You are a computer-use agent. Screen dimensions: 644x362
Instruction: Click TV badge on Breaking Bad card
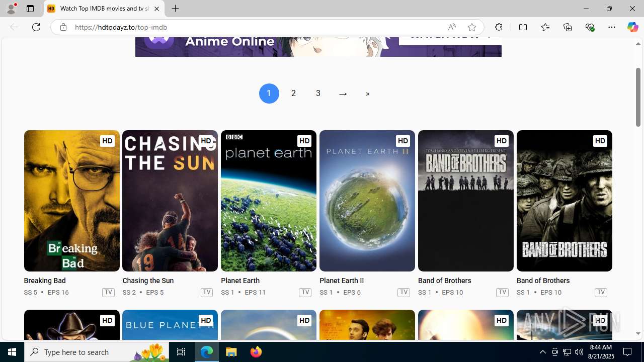(108, 292)
